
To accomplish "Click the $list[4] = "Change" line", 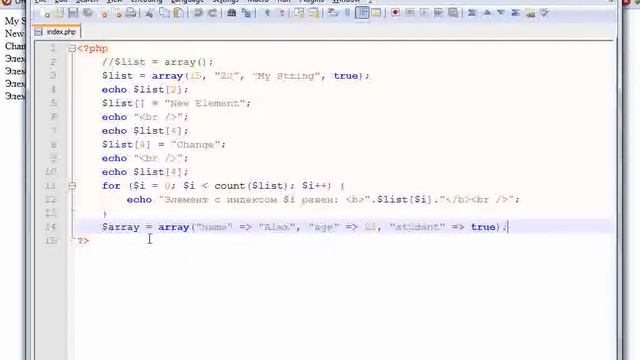I will [163, 144].
